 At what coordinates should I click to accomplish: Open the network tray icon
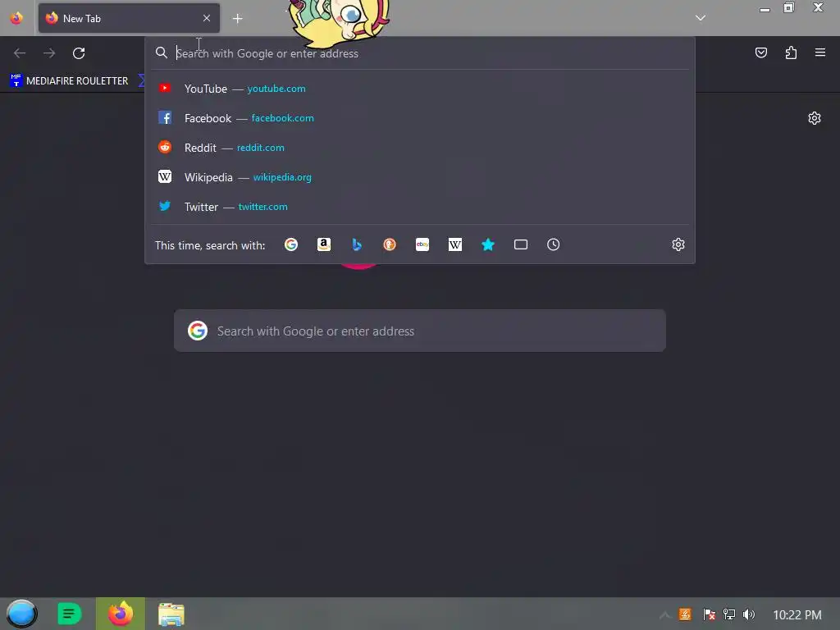point(729,614)
